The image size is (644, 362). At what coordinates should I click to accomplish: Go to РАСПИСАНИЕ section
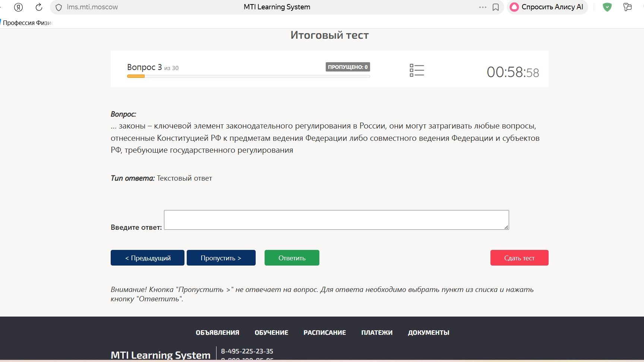[325, 333]
